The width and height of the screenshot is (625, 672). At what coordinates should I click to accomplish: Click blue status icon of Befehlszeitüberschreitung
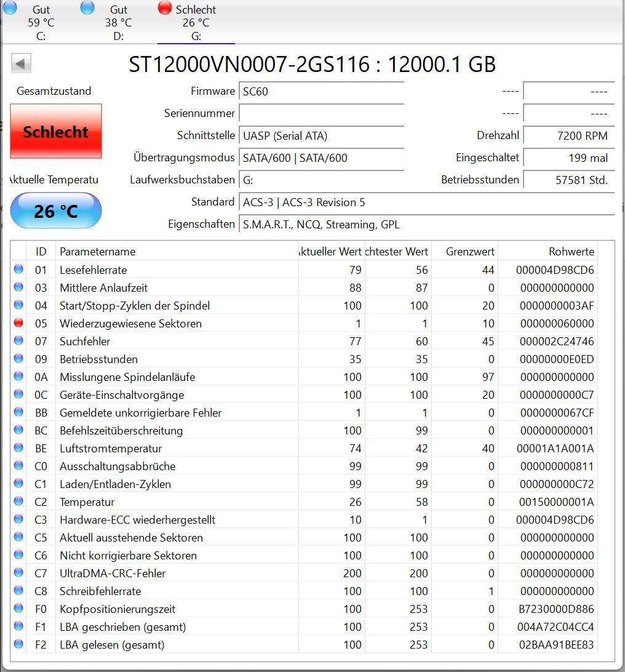(x=18, y=430)
